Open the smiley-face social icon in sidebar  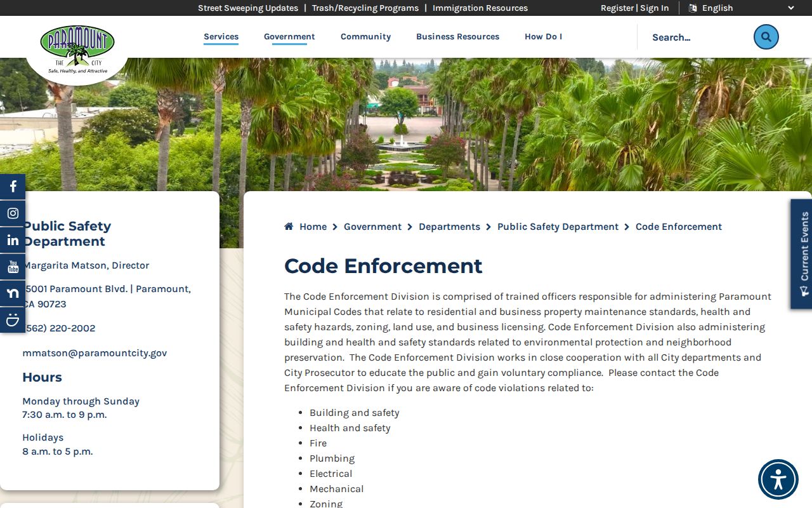click(x=13, y=320)
